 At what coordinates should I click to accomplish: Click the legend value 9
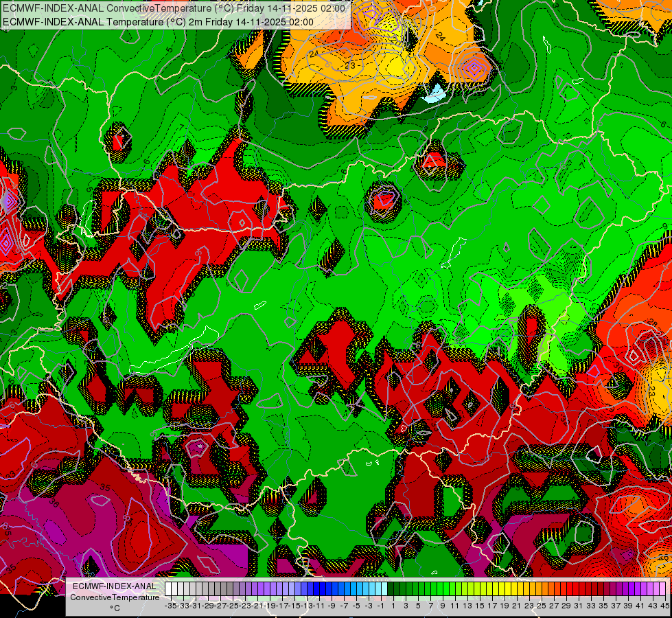point(443,606)
